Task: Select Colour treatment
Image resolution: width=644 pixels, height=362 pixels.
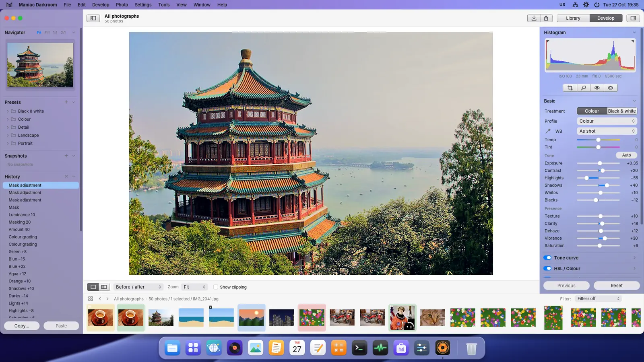Action: point(592,111)
